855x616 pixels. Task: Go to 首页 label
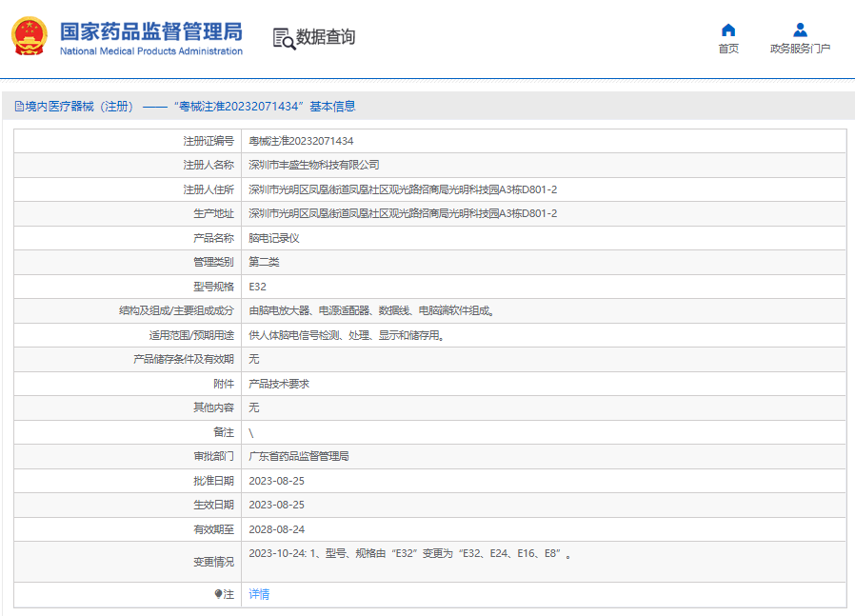click(728, 49)
